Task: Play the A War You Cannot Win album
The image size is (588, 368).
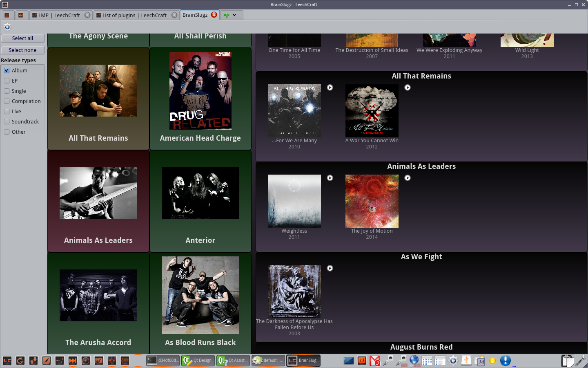Action: tap(408, 88)
